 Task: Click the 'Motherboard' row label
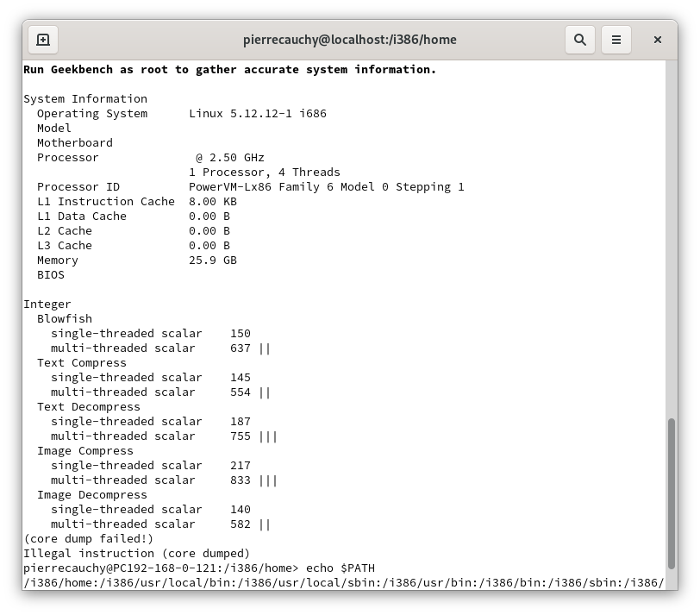point(74,143)
